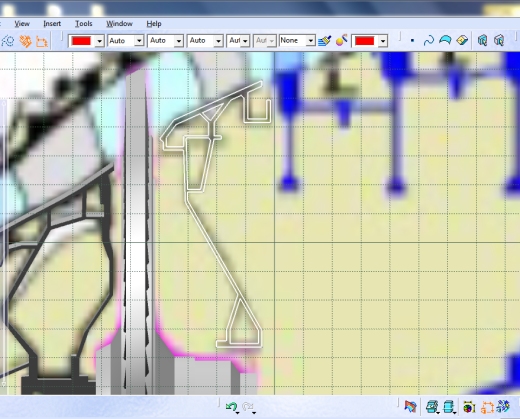Click the cyan arc surface icon
This screenshot has height=419, width=520.
(x=445, y=41)
